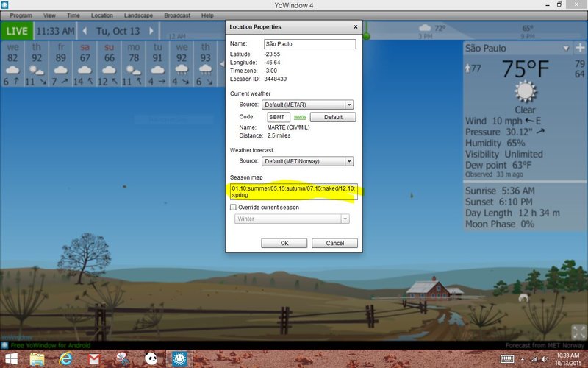
Task: Cancel the Location Properties dialog
Action: pyautogui.click(x=335, y=244)
